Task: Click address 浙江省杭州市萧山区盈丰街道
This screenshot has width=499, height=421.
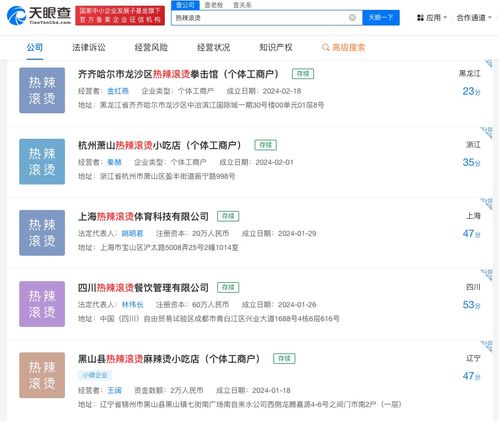Action: coord(157,176)
